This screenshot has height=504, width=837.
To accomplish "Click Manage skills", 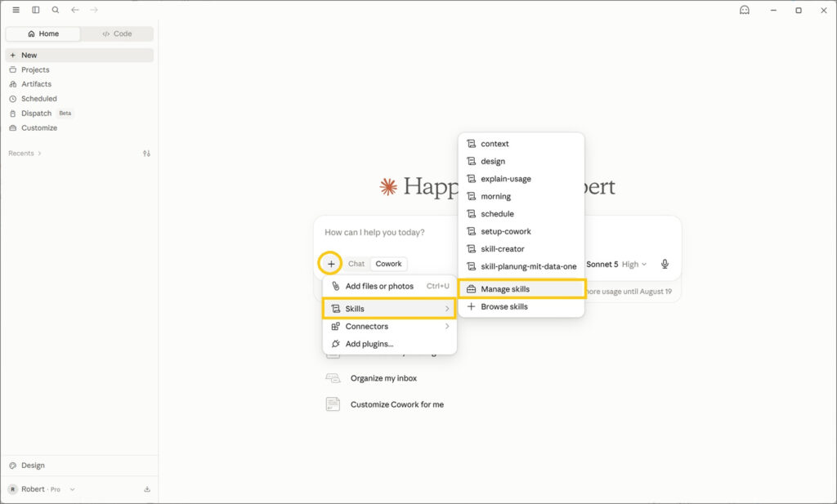I will [x=522, y=289].
